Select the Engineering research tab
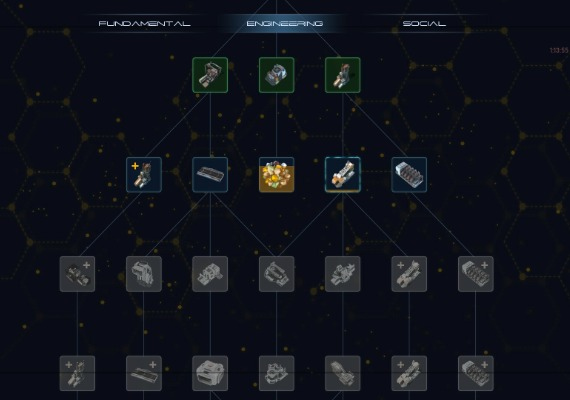The image size is (570, 400). pos(284,24)
